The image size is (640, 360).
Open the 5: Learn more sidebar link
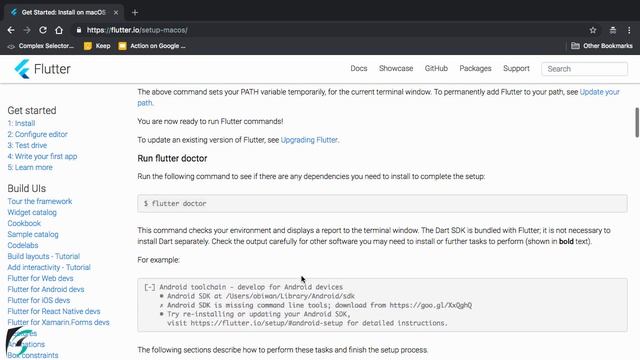tap(30, 167)
